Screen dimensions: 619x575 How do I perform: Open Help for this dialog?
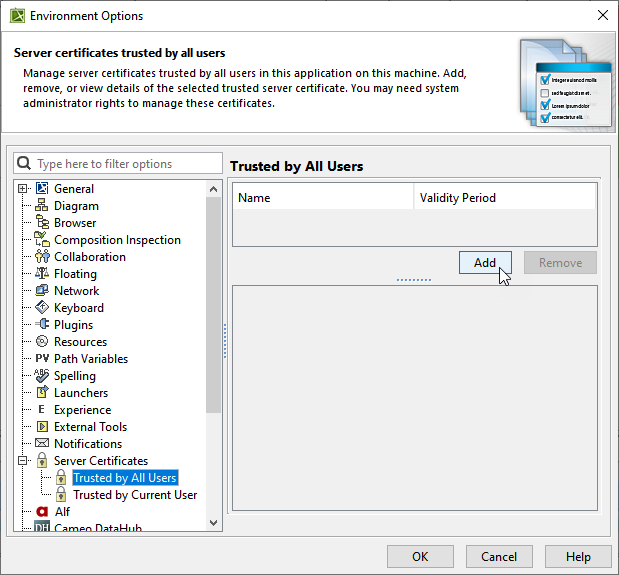pyautogui.click(x=578, y=556)
